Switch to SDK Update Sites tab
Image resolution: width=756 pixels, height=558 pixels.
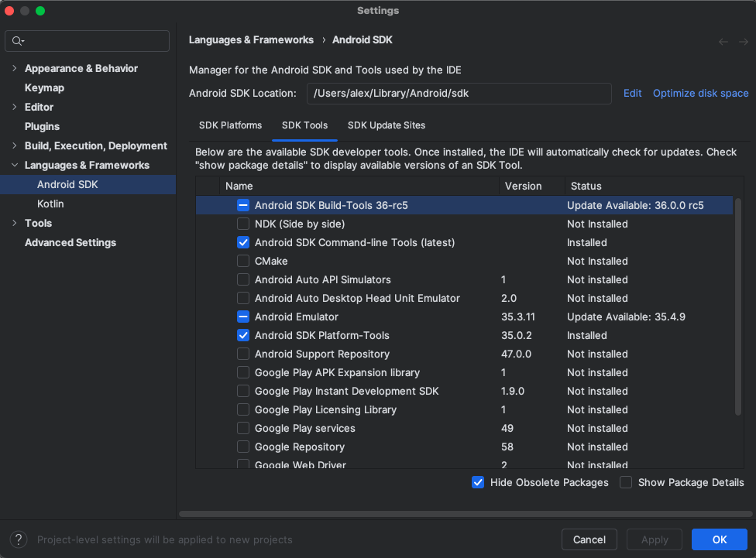(x=387, y=125)
